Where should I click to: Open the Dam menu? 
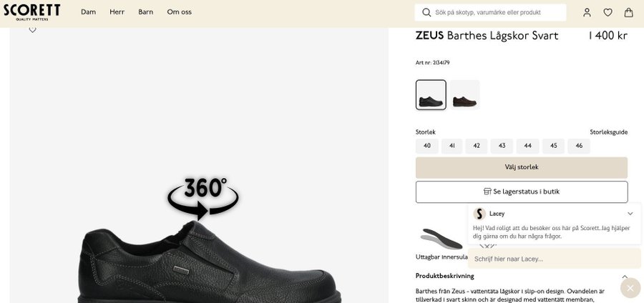[88, 12]
